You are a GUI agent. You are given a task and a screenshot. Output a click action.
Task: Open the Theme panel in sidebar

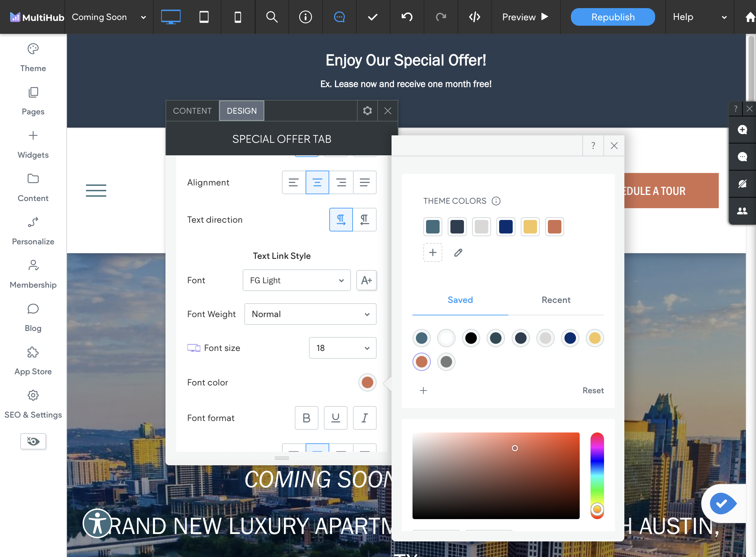(x=33, y=58)
